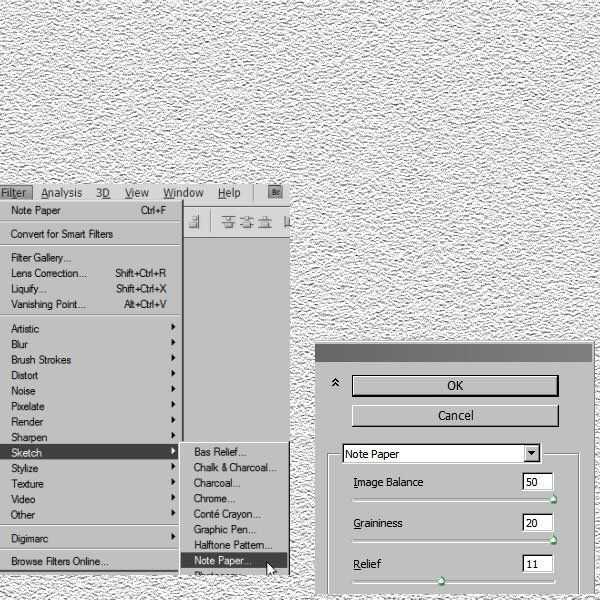Click the Graininess value field

click(538, 523)
